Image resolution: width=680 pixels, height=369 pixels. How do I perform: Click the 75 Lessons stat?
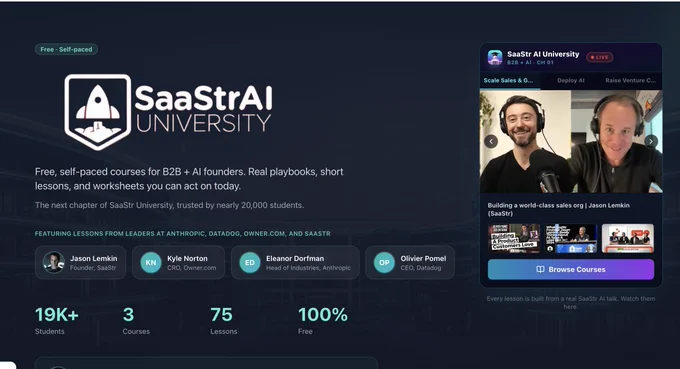[223, 321]
